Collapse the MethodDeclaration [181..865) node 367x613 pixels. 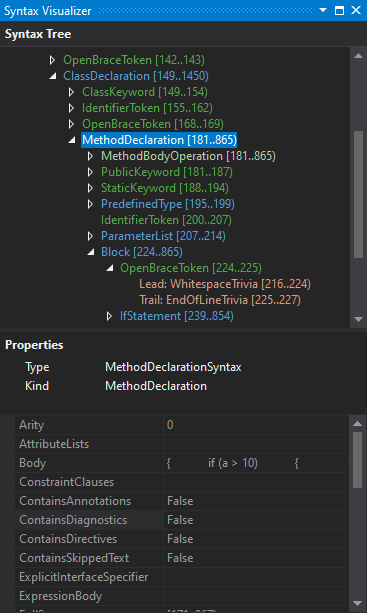(72, 140)
